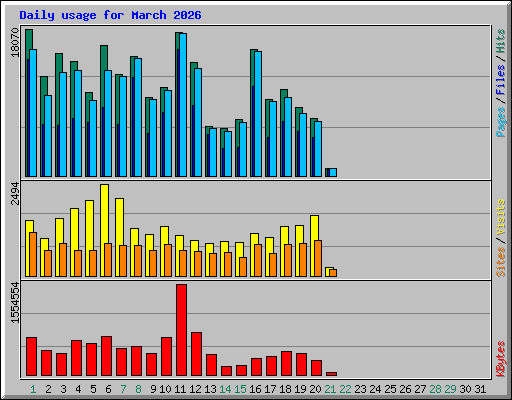Click the red KBytes bar for day 12
The height and width of the screenshot is (400, 512).
[x=196, y=354]
